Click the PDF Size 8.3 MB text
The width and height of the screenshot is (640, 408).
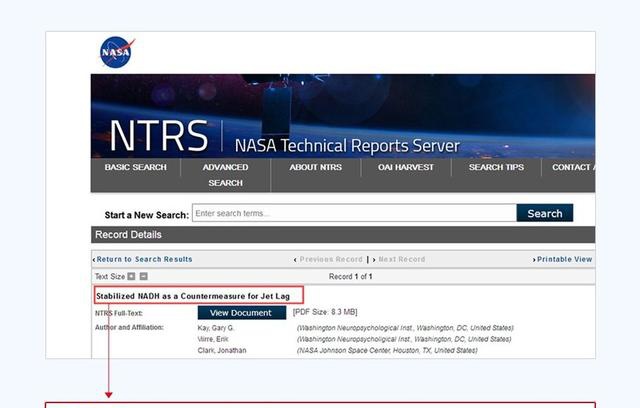point(325,312)
